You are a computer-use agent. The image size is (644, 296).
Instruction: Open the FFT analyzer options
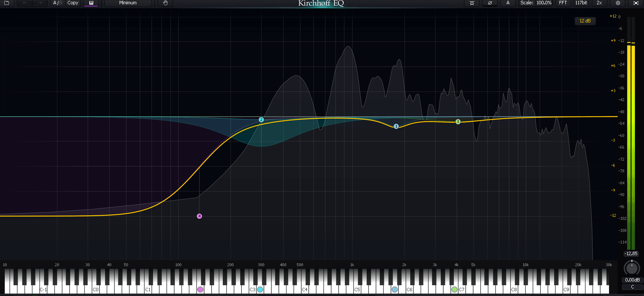coord(563,3)
